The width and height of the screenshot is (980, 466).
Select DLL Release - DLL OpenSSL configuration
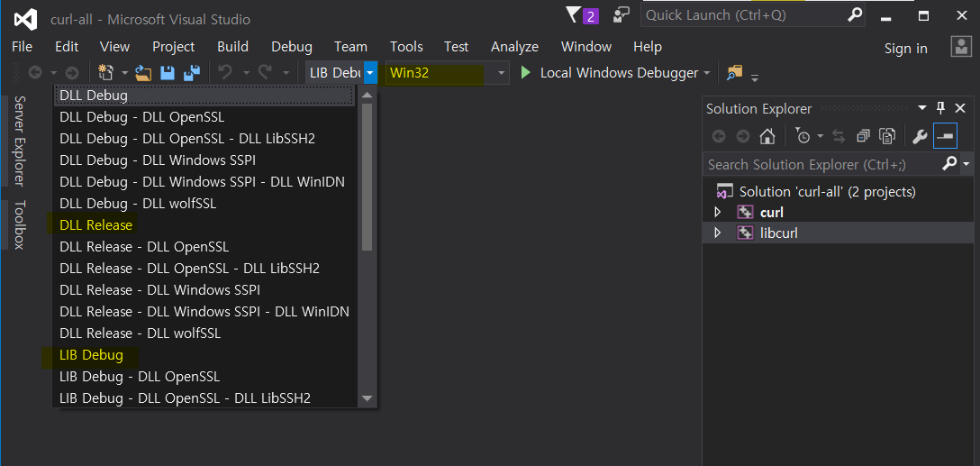[x=205, y=246]
